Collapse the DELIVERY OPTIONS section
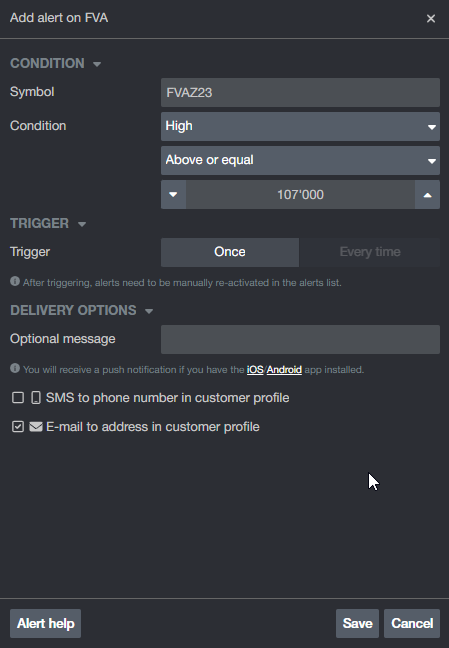449x648 pixels. (x=149, y=311)
